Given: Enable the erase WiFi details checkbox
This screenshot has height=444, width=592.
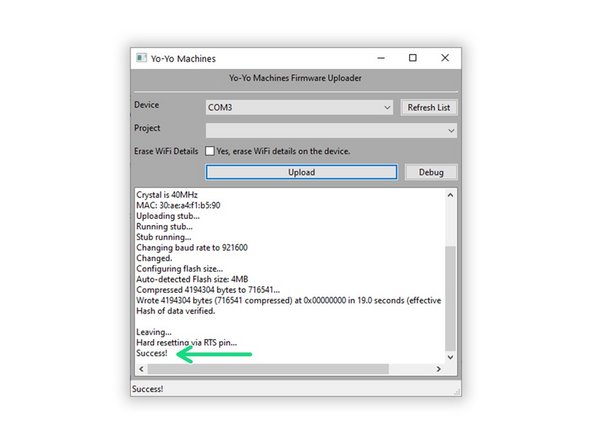Looking at the screenshot, I should coord(210,151).
